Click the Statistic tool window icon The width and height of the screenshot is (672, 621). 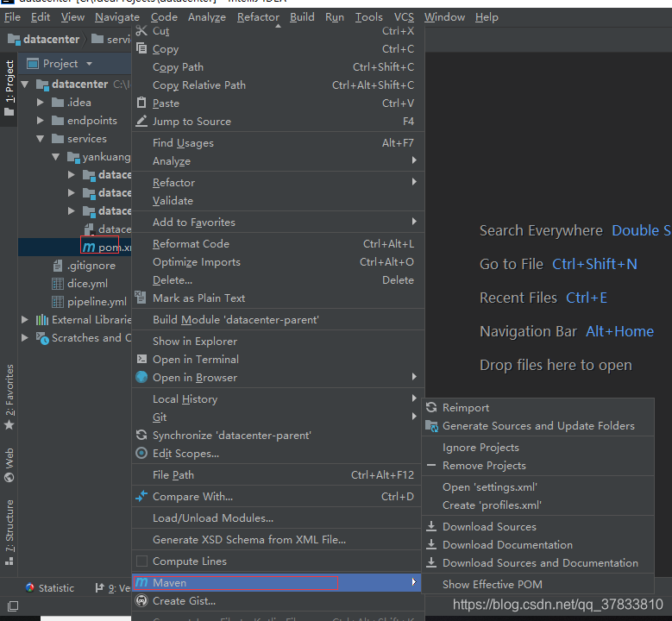click(x=30, y=587)
